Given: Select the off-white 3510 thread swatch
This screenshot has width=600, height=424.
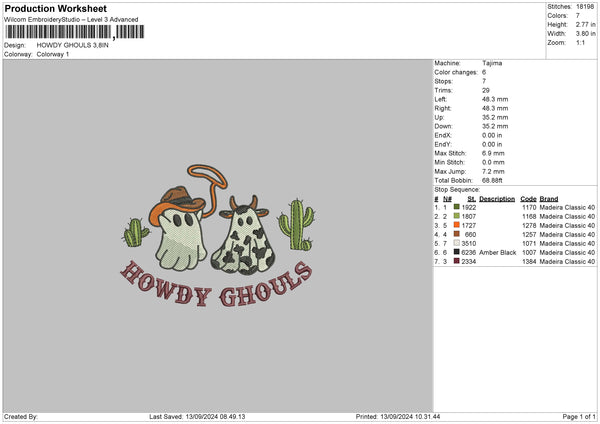Looking at the screenshot, I should [457, 243].
